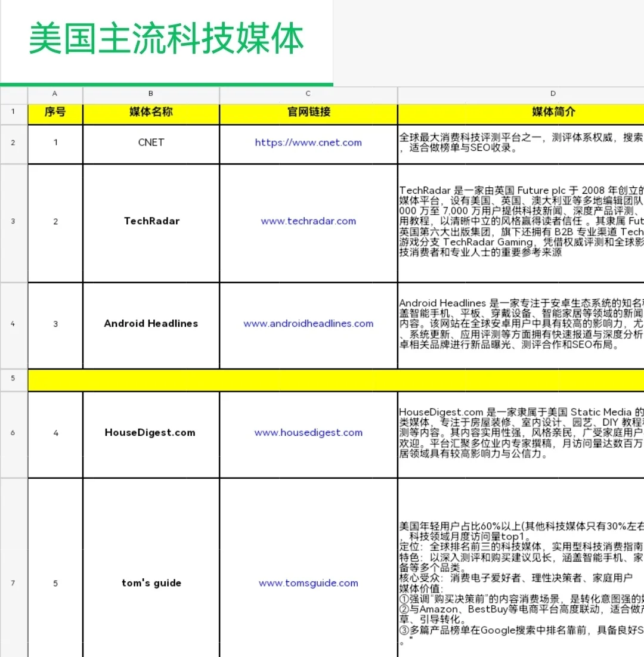
Task: Select the tom's guide name cell
Action: tap(150, 583)
